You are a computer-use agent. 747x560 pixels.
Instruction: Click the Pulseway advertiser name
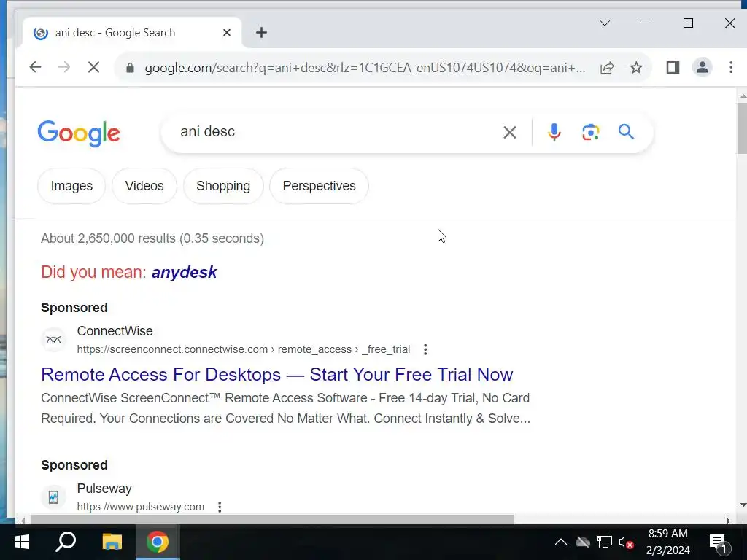(104, 489)
